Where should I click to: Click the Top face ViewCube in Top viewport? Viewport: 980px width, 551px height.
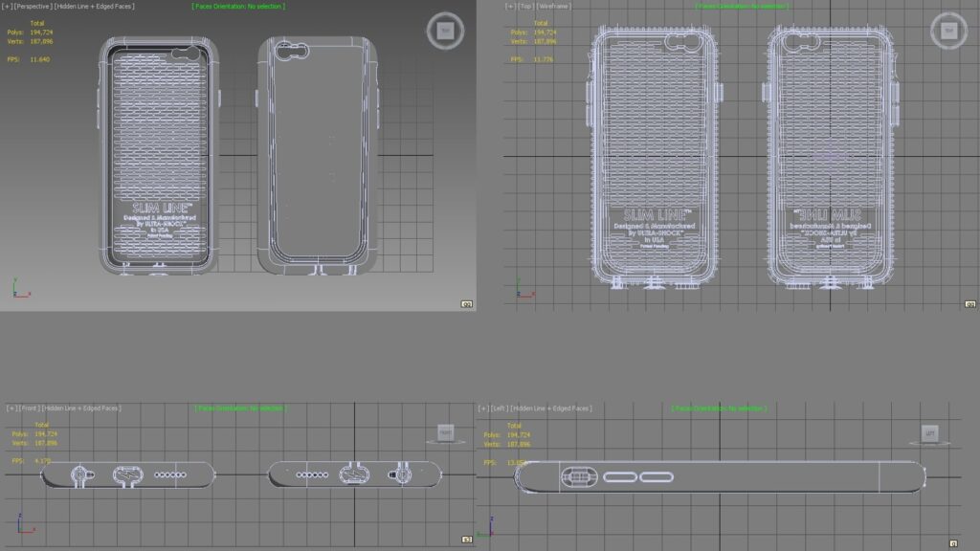(x=947, y=31)
